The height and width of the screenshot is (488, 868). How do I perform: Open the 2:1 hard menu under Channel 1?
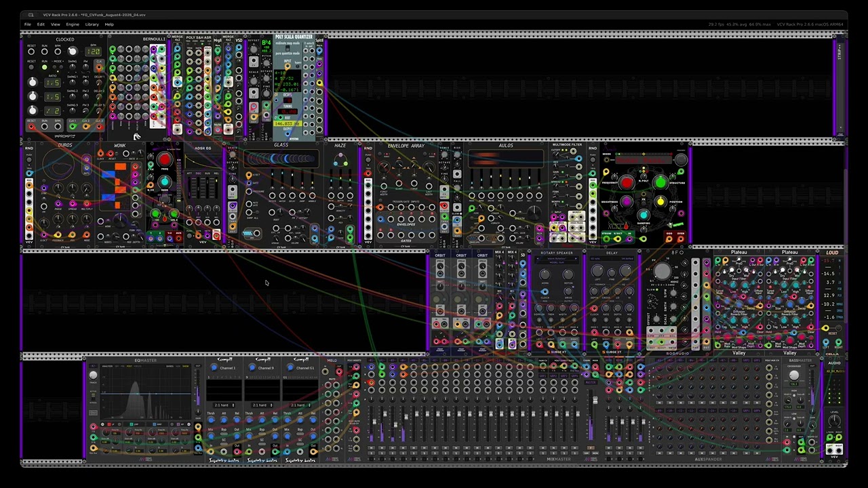224,405
